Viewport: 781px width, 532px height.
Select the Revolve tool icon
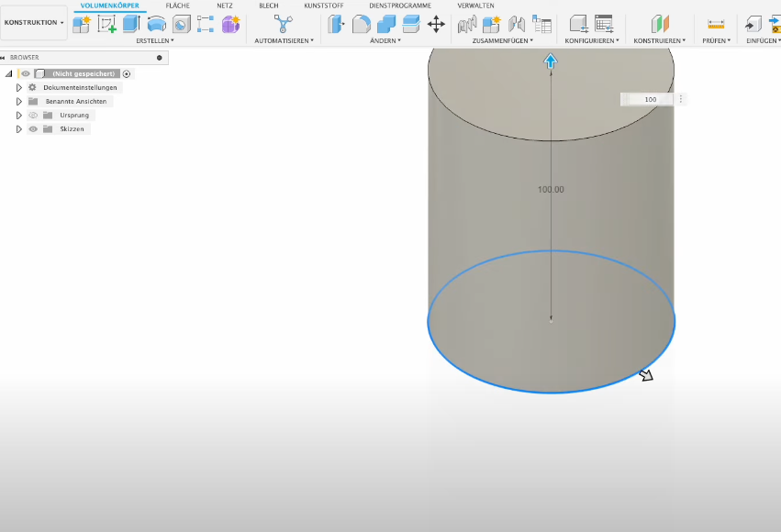[156, 25]
